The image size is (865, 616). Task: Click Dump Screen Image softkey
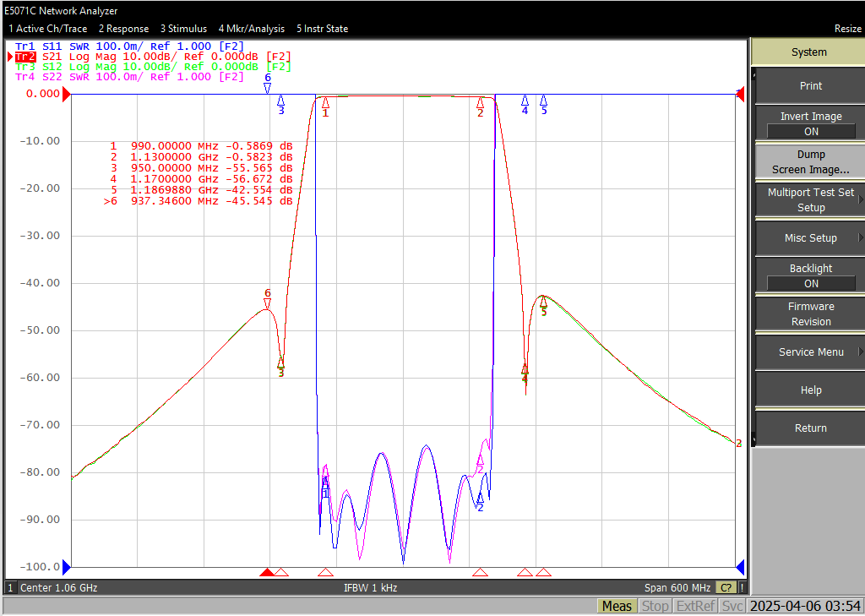(808, 161)
